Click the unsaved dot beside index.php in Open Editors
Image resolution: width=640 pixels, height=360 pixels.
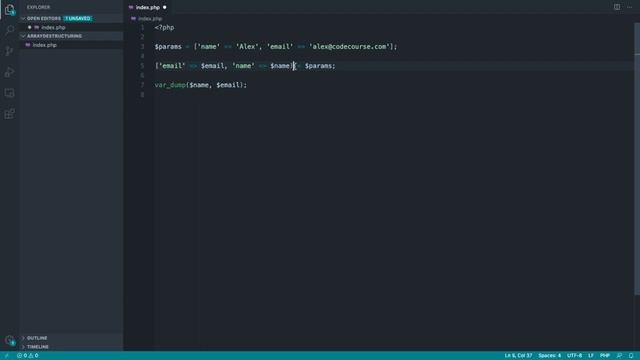click(29, 27)
